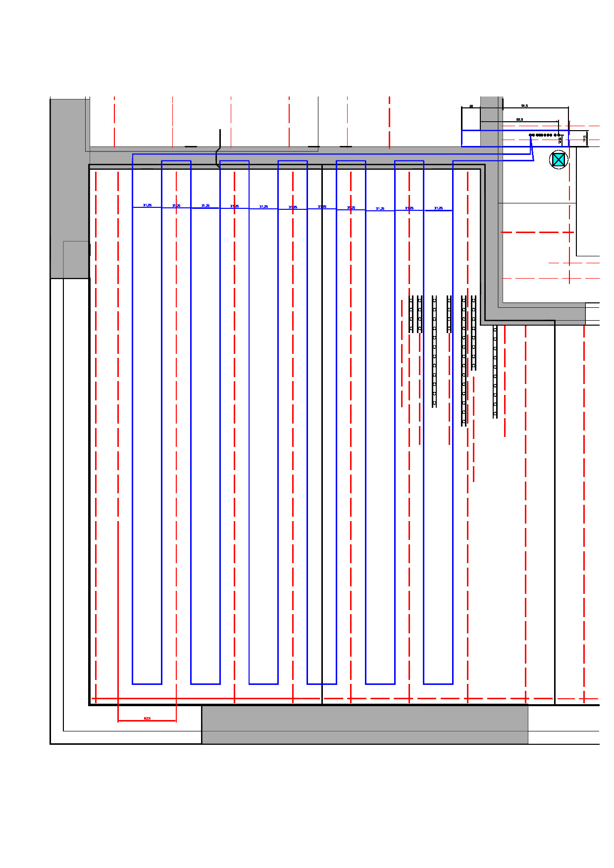The image size is (614, 868).
Task: Select the row of black manifold dots
Action: coord(544,135)
